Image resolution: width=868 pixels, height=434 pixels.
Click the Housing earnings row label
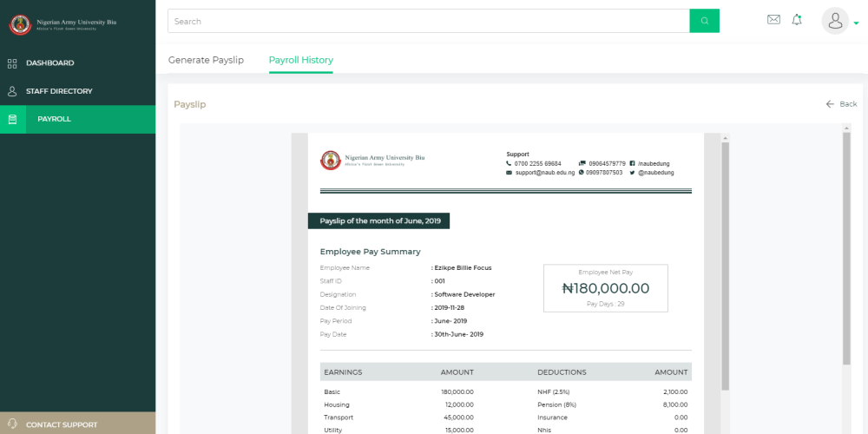coord(337,404)
